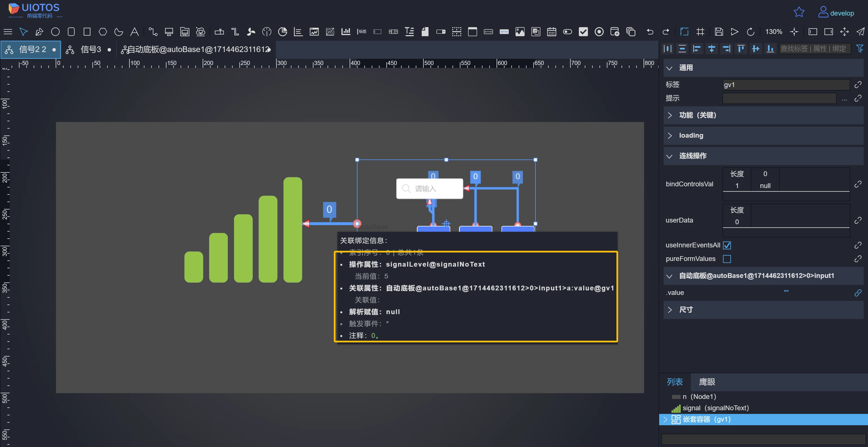868x447 pixels.
Task: Expand the 尺寸 section
Action: (x=670, y=310)
